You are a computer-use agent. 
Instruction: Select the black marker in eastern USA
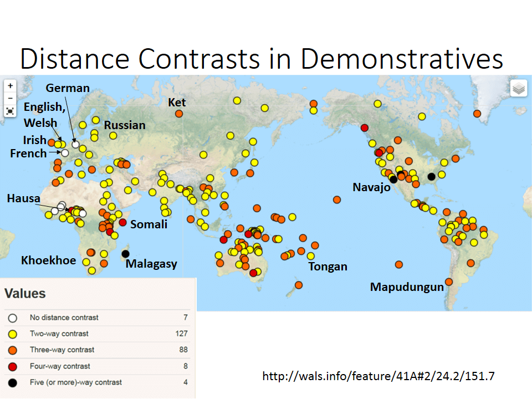(x=431, y=176)
